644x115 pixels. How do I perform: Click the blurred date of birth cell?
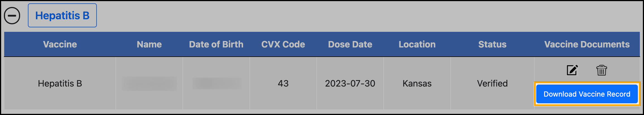pos(217,83)
